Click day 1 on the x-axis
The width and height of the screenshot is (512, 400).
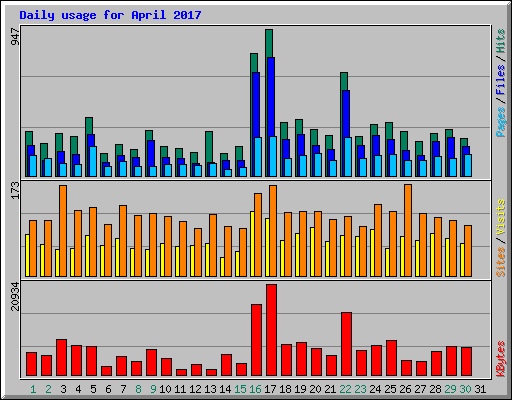click(x=33, y=389)
